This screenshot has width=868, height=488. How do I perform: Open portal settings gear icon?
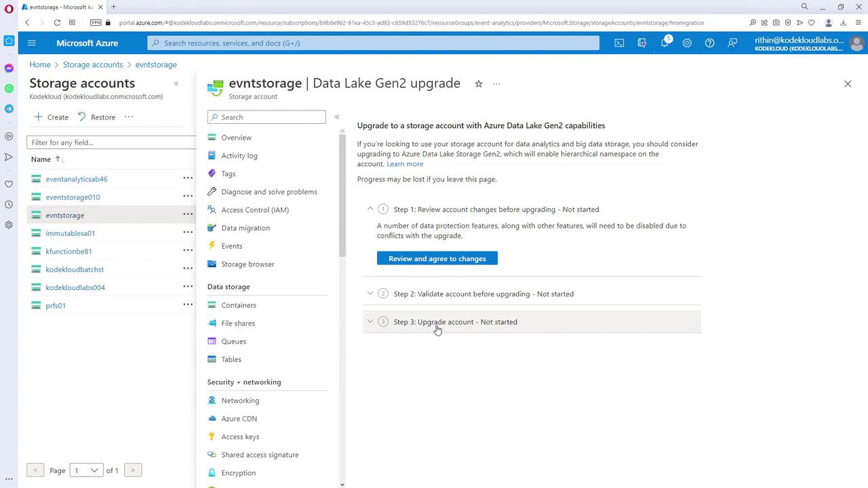coord(687,43)
